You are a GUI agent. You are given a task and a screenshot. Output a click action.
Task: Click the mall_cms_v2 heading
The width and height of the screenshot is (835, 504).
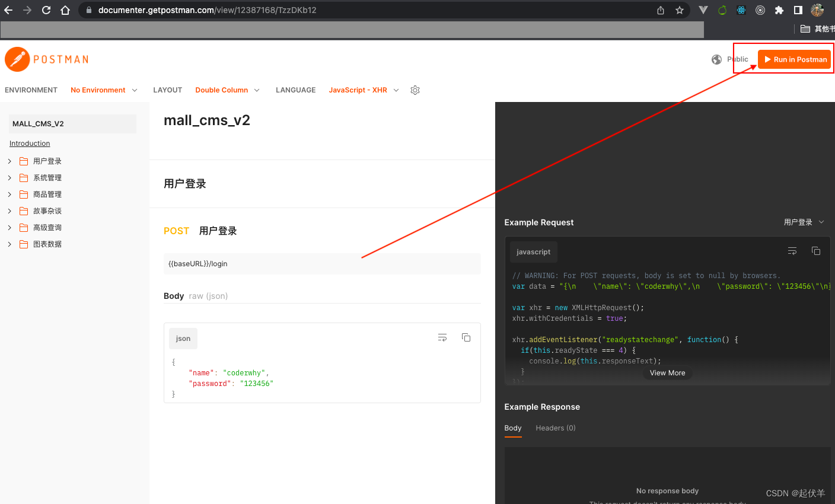(207, 120)
